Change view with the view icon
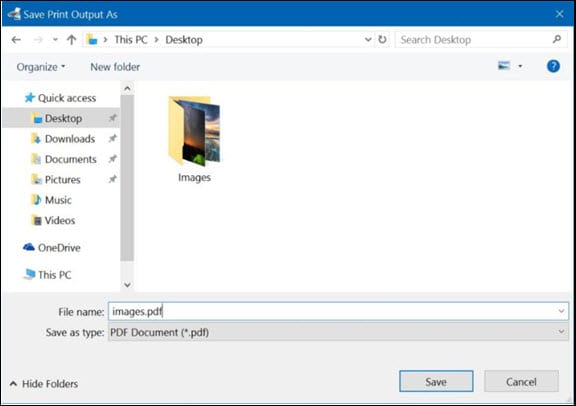This screenshot has width=576, height=406. pyautogui.click(x=504, y=66)
